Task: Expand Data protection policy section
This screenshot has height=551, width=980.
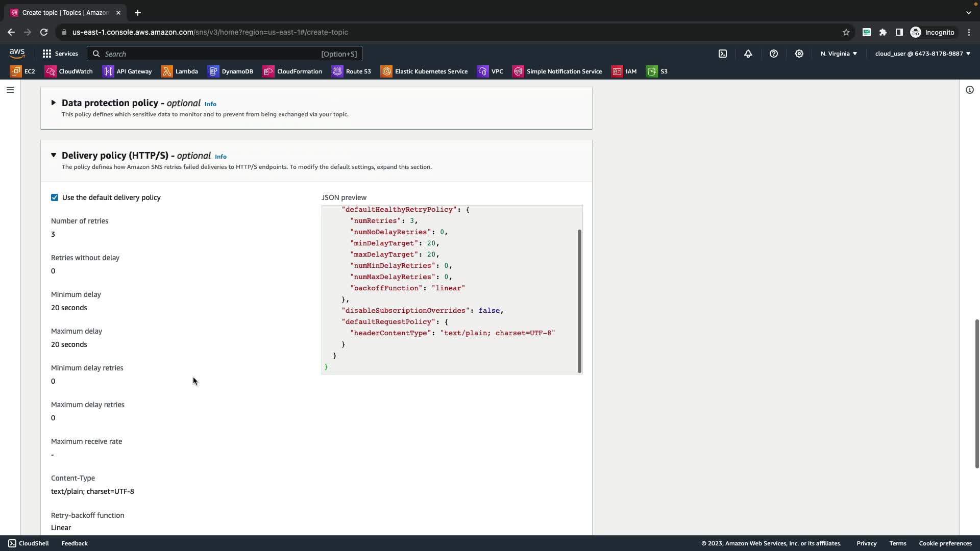Action: click(54, 103)
